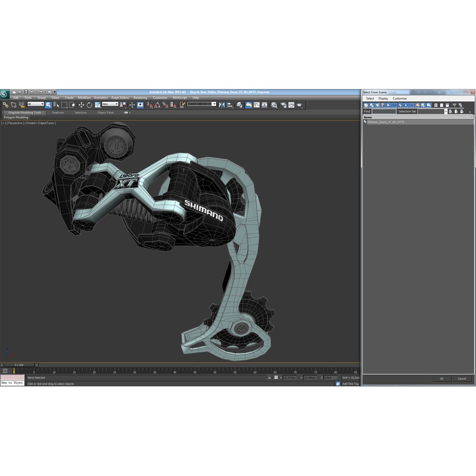476x476 pixels.
Task: Open the Material Editor icon
Action: click(x=274, y=105)
